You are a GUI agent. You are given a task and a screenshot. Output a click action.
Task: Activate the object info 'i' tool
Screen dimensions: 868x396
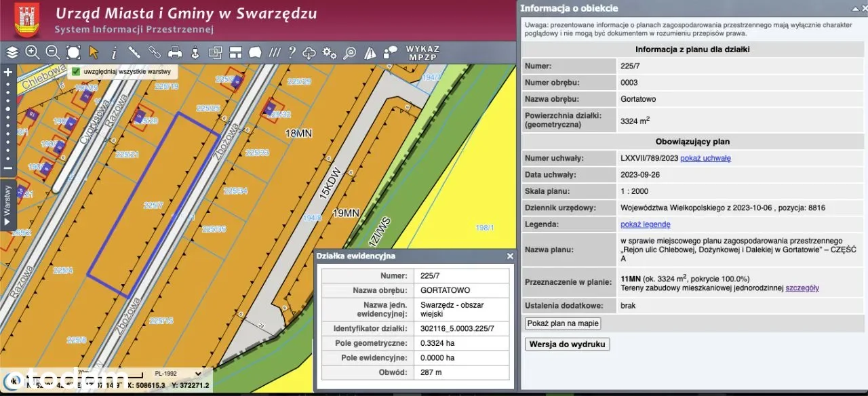click(114, 52)
